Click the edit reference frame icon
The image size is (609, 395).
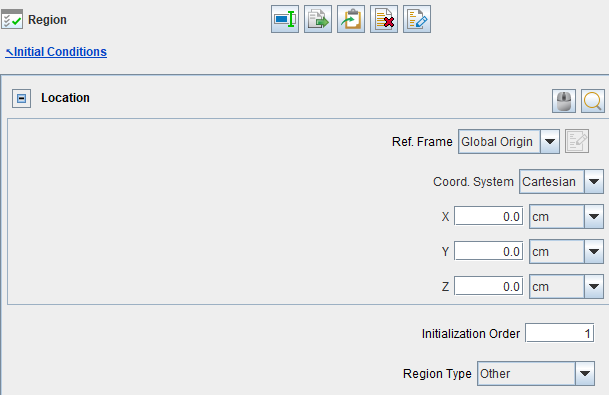(x=577, y=141)
